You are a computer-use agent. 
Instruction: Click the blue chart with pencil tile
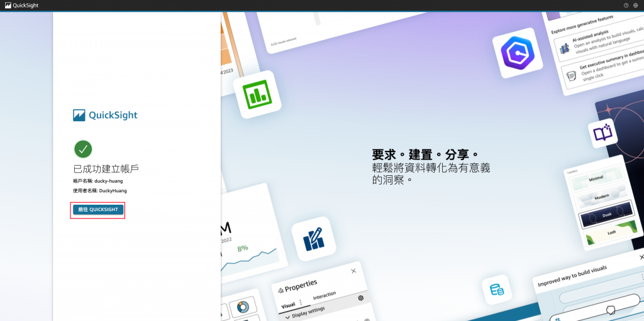point(314,239)
